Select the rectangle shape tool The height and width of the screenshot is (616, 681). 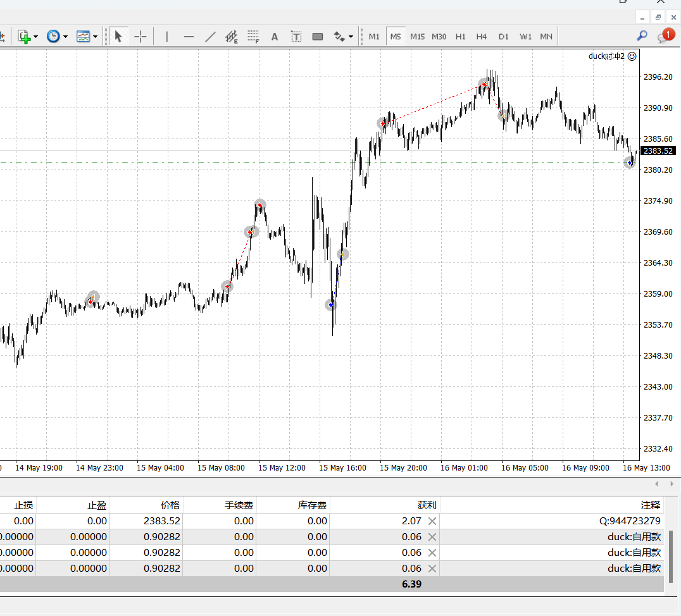318,37
